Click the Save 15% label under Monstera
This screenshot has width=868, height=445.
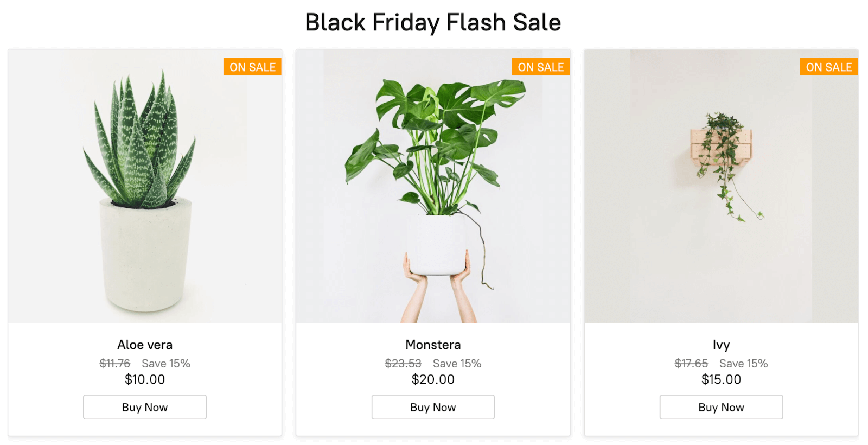tap(456, 364)
